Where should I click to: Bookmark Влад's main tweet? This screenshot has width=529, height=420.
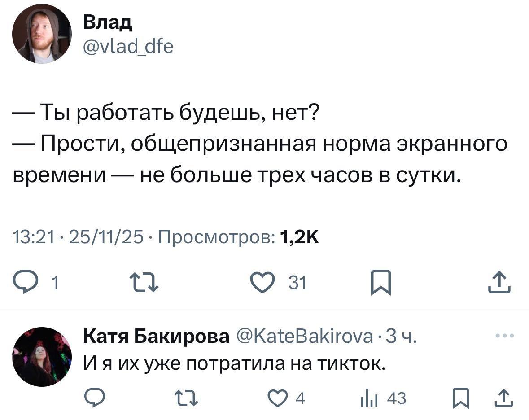(381, 284)
